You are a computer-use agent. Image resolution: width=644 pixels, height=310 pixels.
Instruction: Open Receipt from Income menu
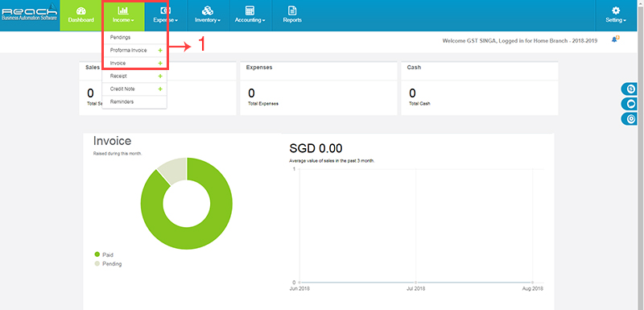tap(118, 76)
